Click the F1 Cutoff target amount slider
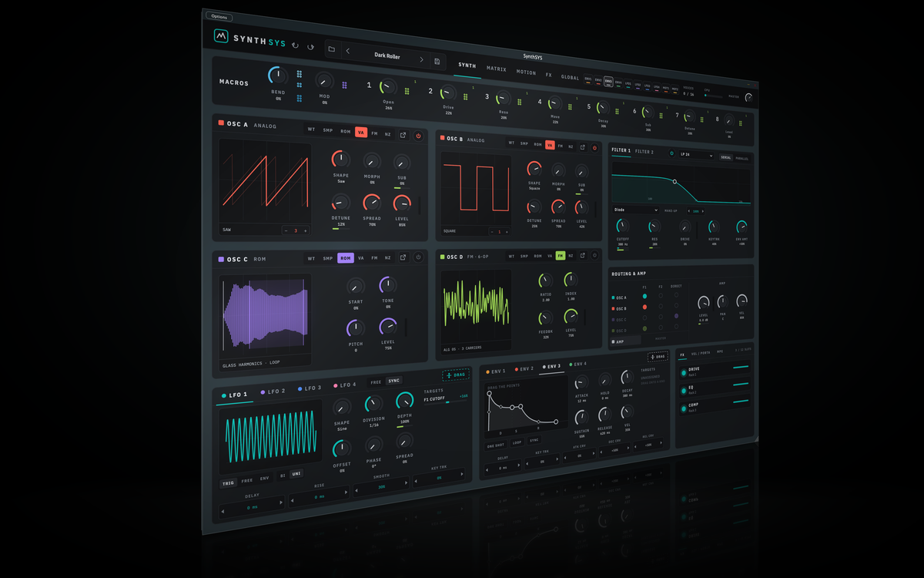 click(447, 402)
